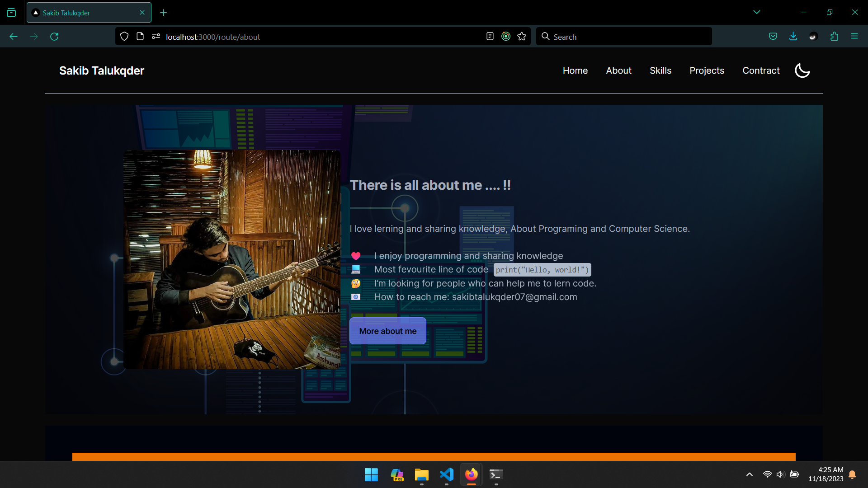The image size is (868, 488).
Task: Go to the Projects nav item
Action: point(707,70)
